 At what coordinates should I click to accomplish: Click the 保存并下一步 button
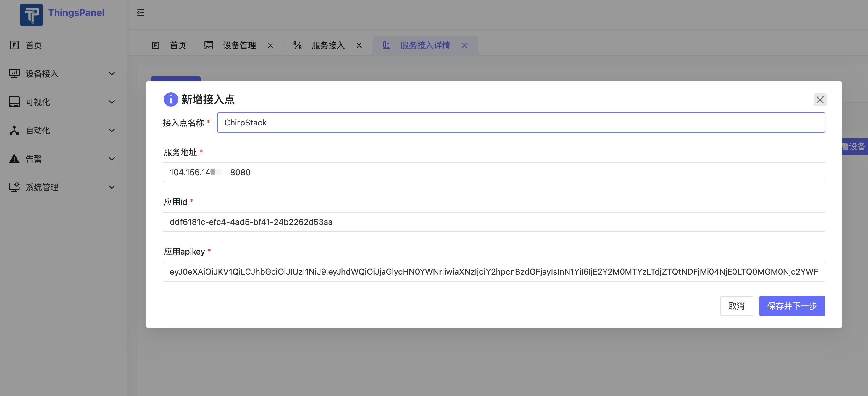click(792, 306)
